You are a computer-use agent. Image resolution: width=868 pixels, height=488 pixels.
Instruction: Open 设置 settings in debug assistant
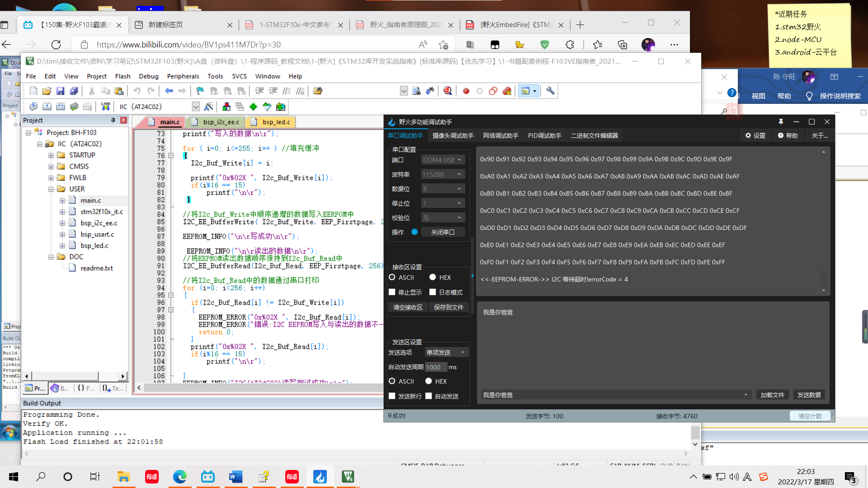click(x=755, y=136)
